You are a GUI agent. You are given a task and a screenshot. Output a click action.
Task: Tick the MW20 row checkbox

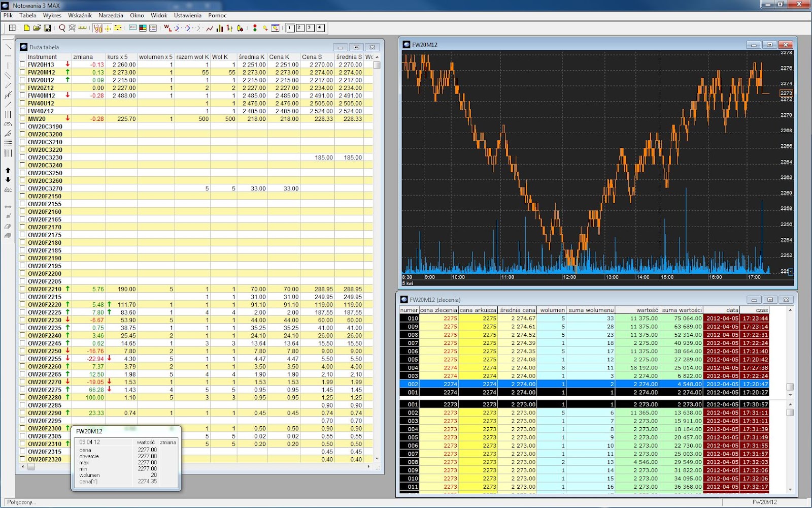[22, 118]
